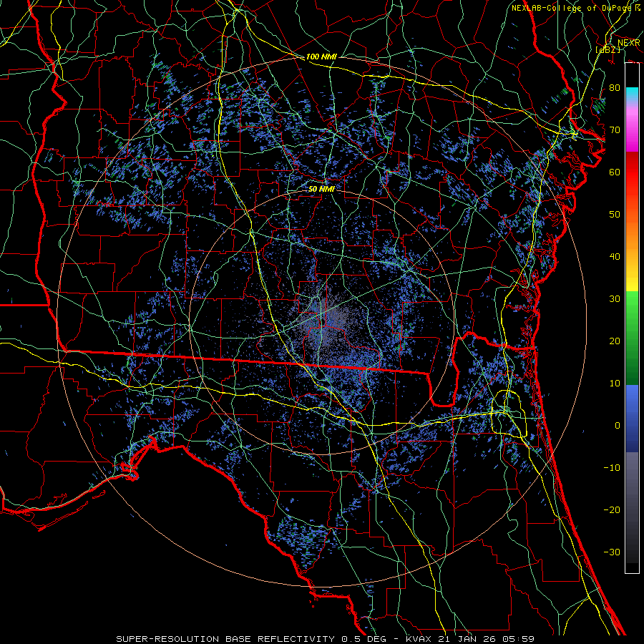Click the 05:59 timestamp in the caption
The width and height of the screenshot is (644, 644).
[518, 639]
